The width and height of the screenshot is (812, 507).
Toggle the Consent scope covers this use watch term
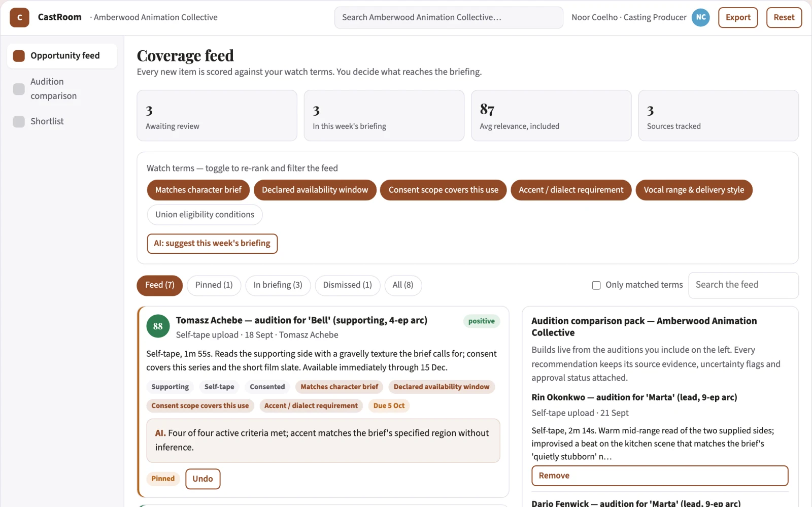[444, 190]
